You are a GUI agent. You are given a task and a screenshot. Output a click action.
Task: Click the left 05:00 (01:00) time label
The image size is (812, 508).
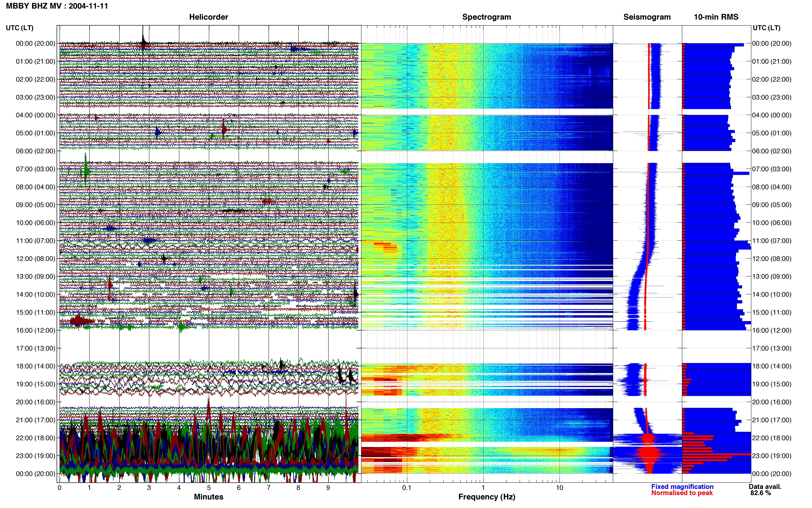pyautogui.click(x=36, y=133)
